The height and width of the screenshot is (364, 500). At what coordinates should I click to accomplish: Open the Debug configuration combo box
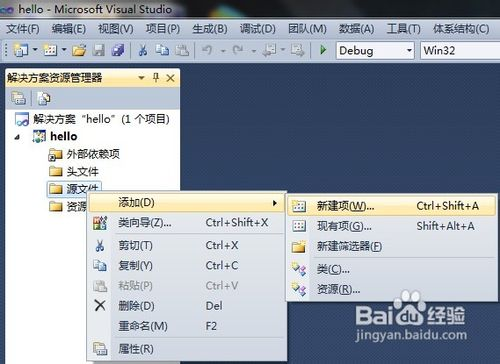pos(375,51)
